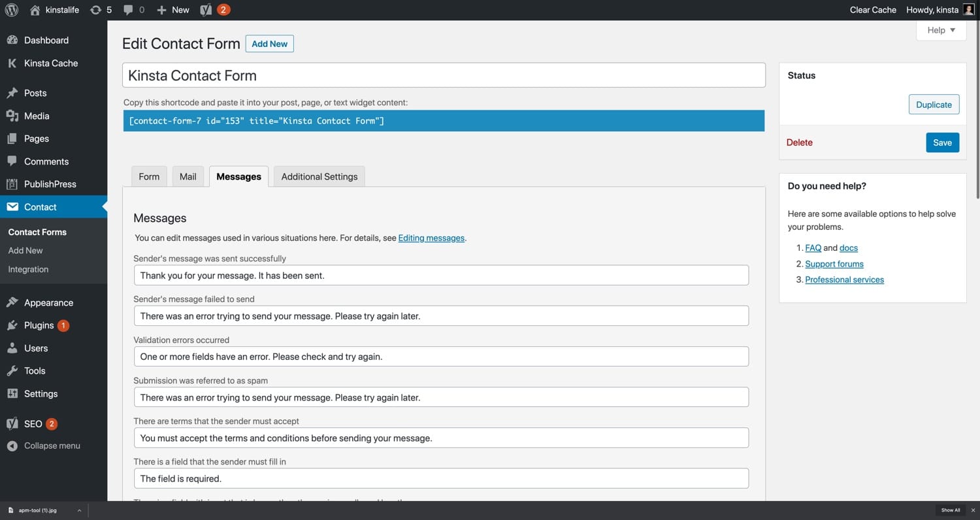Open the Howdy, kinsta account menu
The width and height of the screenshot is (980, 520).
(x=931, y=10)
